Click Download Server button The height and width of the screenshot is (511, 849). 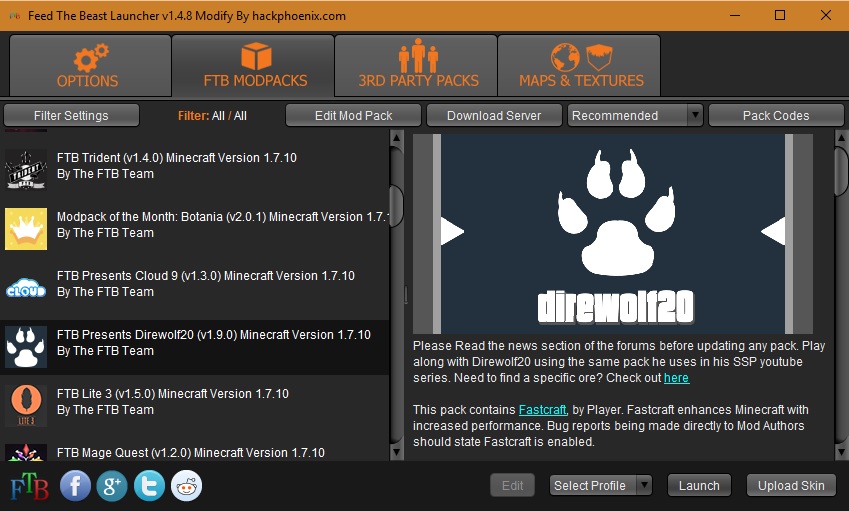[494, 115]
